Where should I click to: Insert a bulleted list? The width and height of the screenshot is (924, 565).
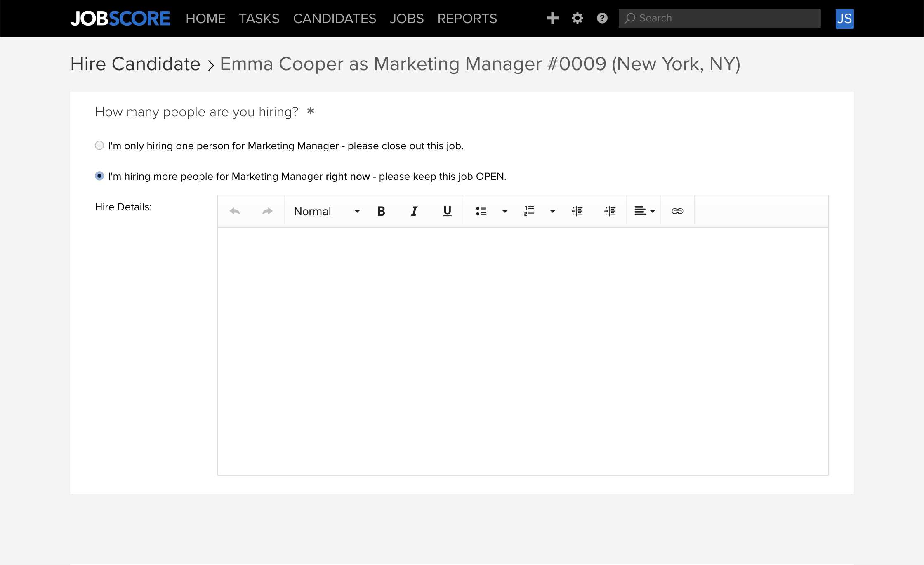(481, 211)
